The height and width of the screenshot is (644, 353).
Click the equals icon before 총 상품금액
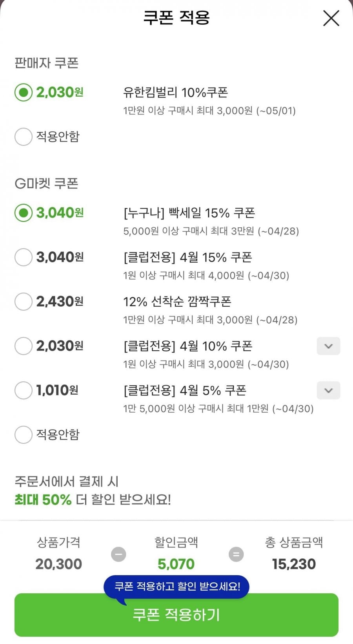pyautogui.click(x=236, y=554)
